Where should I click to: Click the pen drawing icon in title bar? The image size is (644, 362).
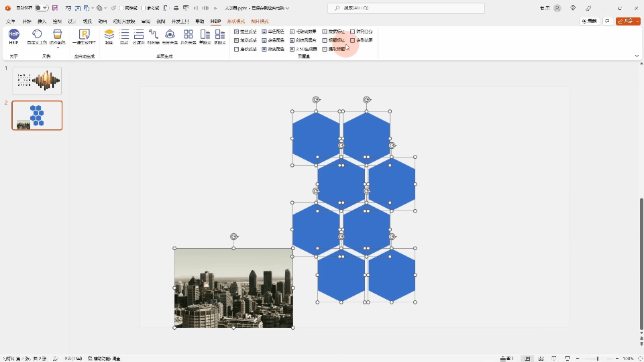(588, 8)
